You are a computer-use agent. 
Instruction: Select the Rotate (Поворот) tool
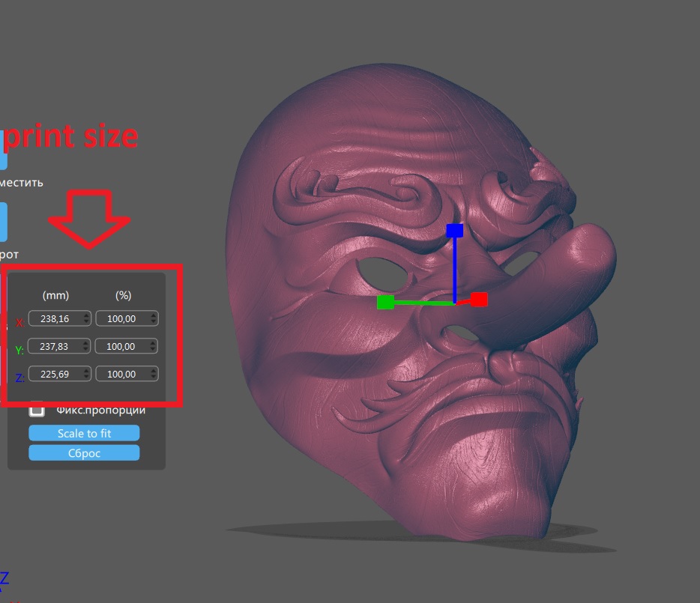[x=4, y=222]
